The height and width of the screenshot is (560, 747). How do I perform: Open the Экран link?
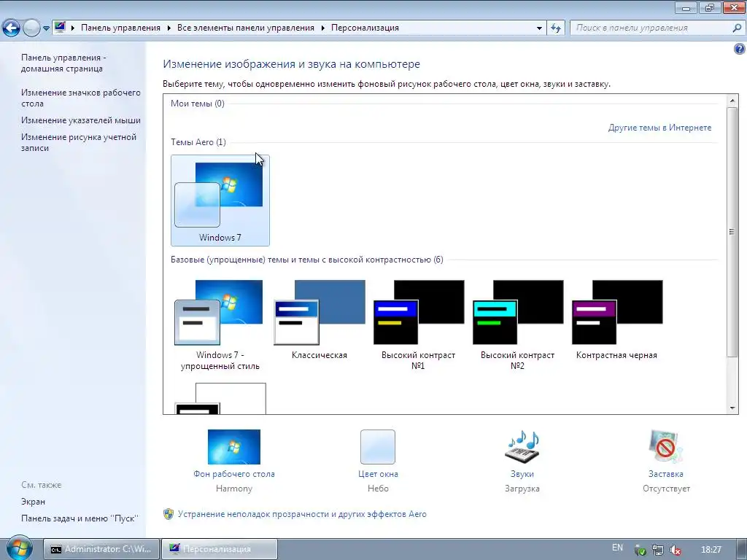(x=33, y=502)
